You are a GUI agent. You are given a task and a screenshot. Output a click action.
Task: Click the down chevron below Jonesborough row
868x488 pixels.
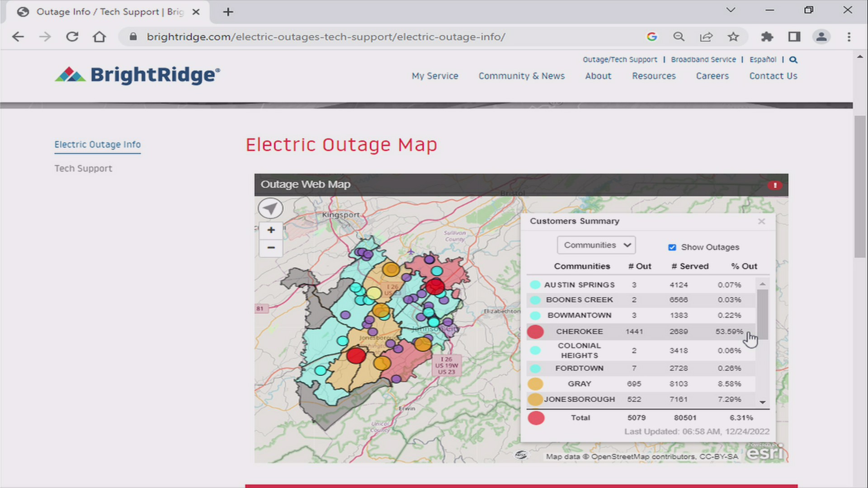(x=762, y=402)
